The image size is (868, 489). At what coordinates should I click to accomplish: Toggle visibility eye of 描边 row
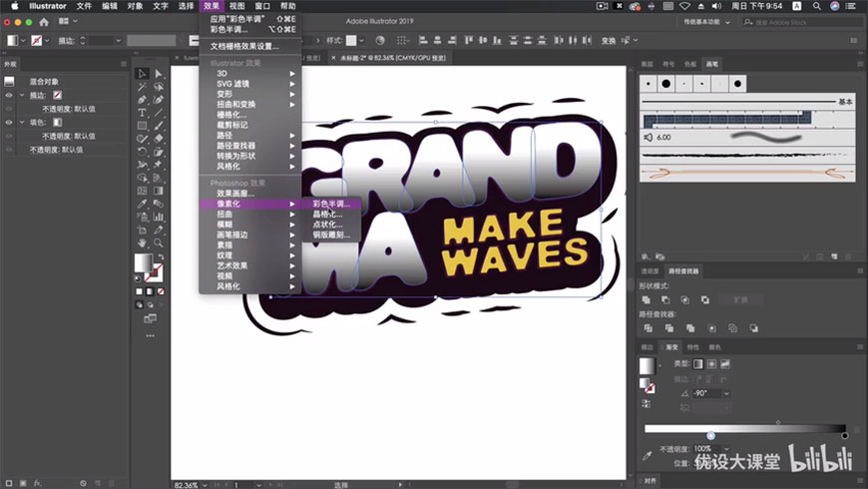pyautogui.click(x=9, y=95)
